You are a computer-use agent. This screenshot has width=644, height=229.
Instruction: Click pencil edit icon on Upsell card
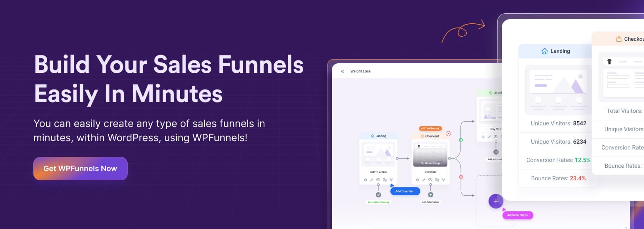[489, 137]
